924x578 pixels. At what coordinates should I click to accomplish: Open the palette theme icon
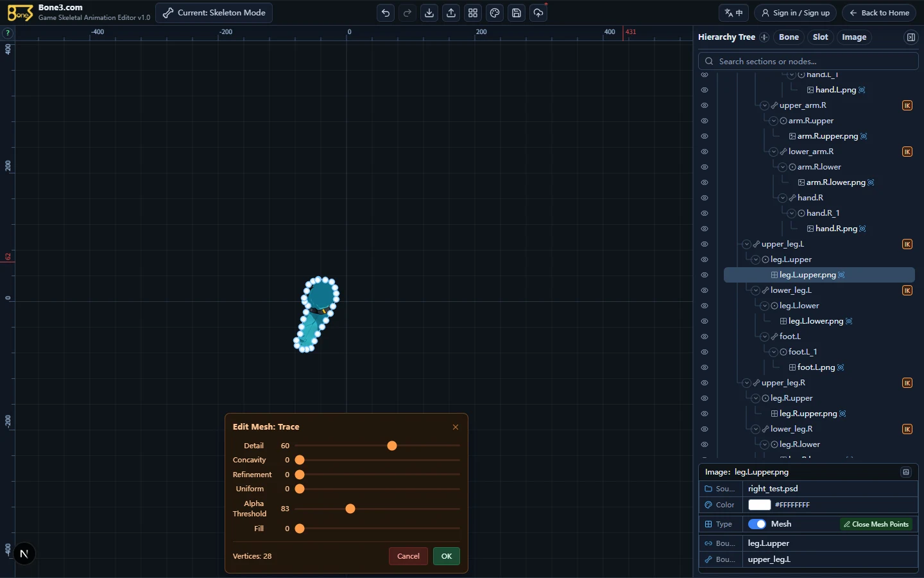click(495, 13)
